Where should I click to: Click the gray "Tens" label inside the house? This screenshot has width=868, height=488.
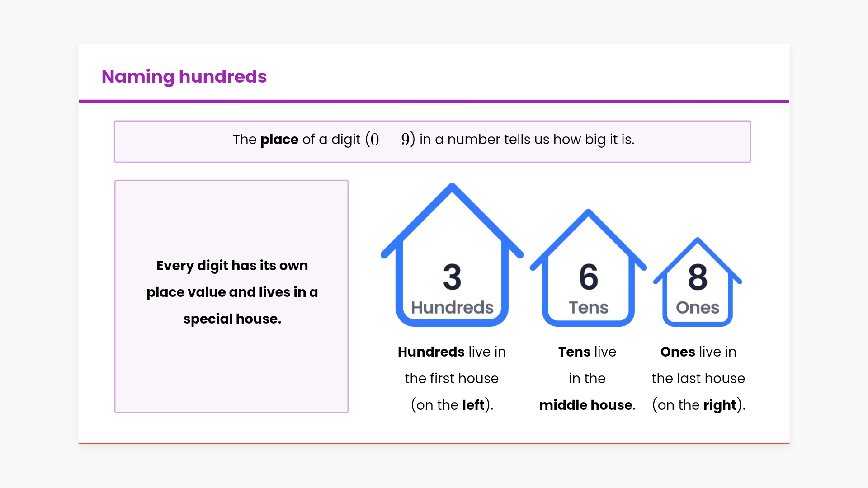[x=588, y=308]
